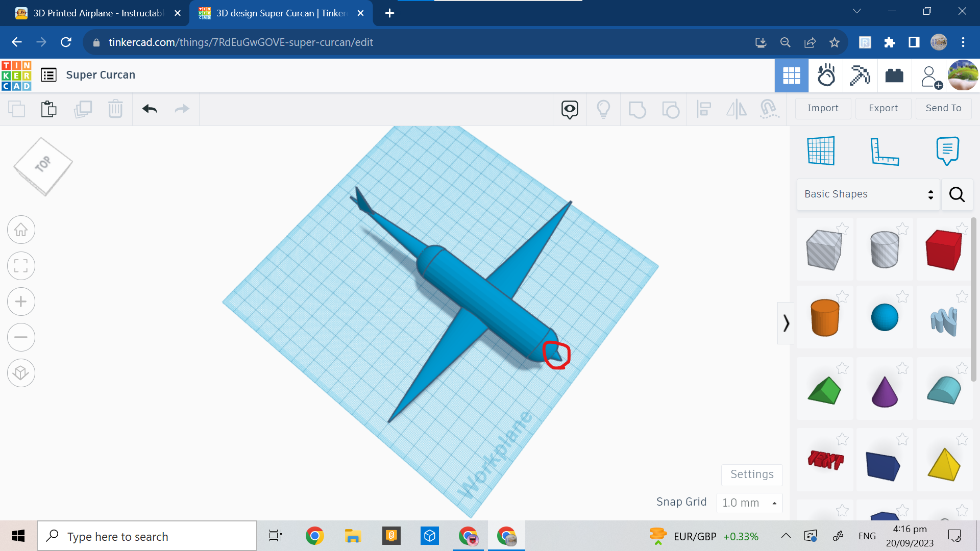Click the undo arrow in toolbar
Viewport: 980px width, 551px height.
150,109
